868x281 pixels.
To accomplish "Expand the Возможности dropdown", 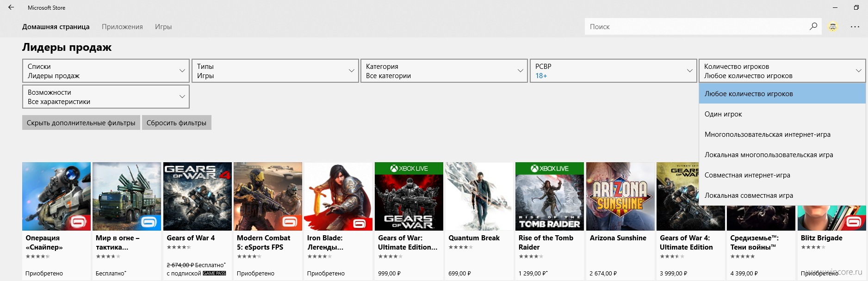I will (x=106, y=97).
